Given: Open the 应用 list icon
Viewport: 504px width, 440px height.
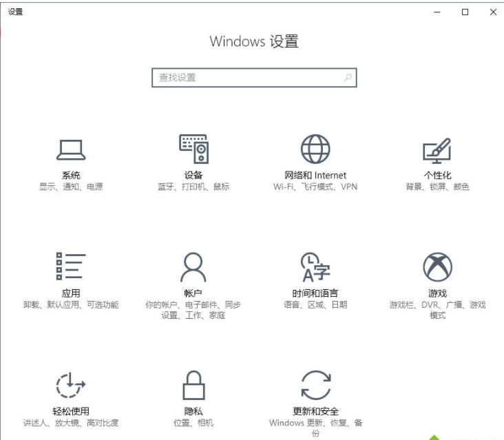Looking at the screenshot, I should point(70,266).
